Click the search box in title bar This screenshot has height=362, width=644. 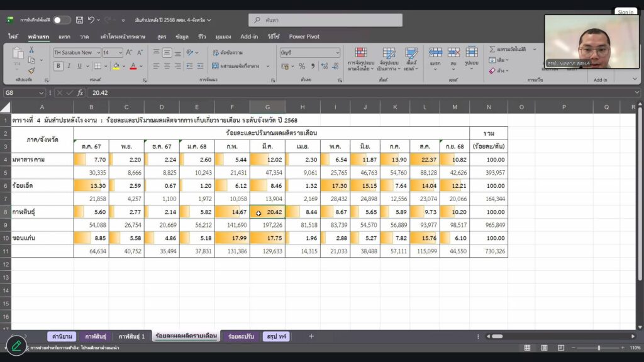pos(325,20)
